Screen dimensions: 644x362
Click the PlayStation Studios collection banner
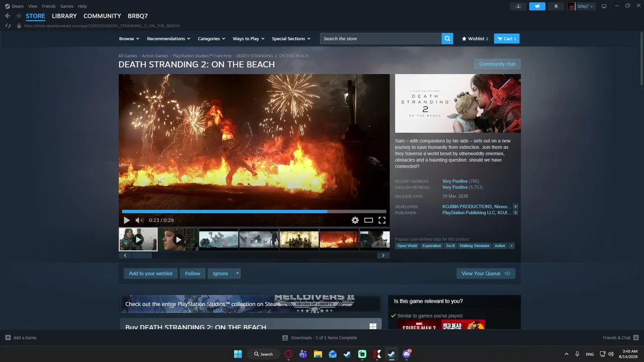251,304
